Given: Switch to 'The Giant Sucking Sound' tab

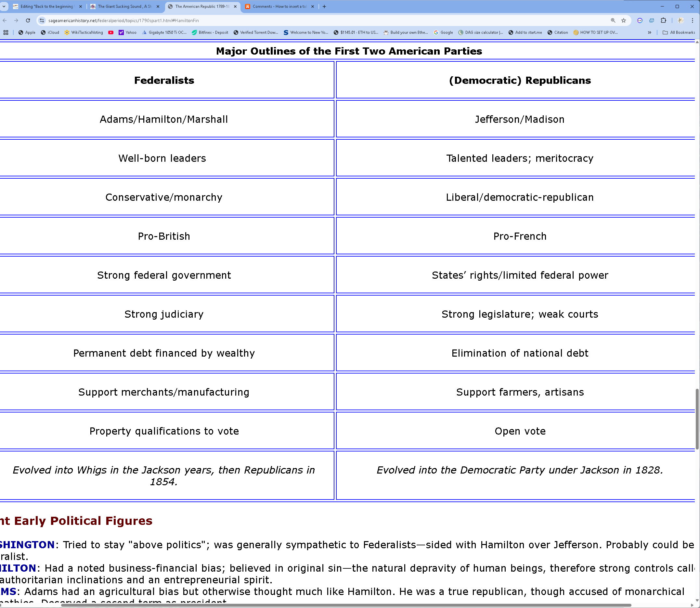Looking at the screenshot, I should pos(124,6).
